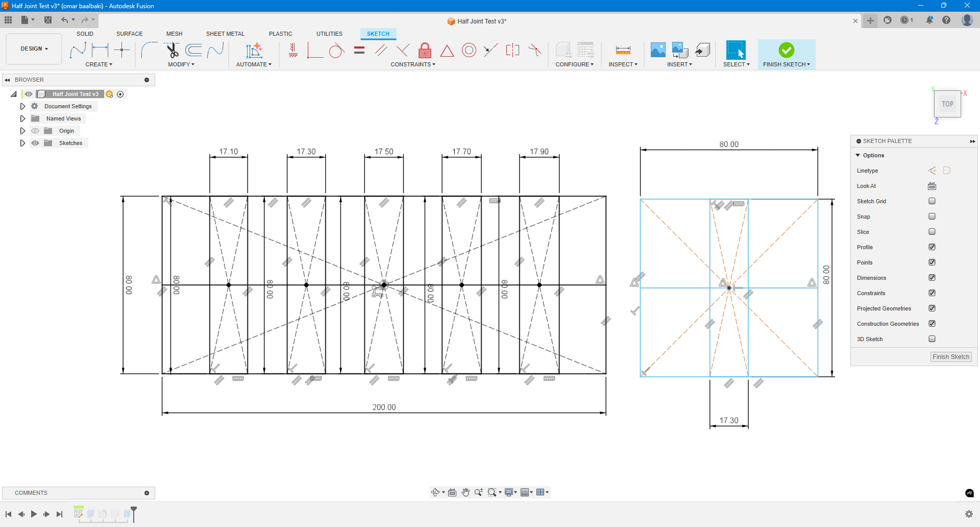Open the CONSTRAINTS dropdown menu
Image resolution: width=980 pixels, height=527 pixels.
pyautogui.click(x=413, y=64)
